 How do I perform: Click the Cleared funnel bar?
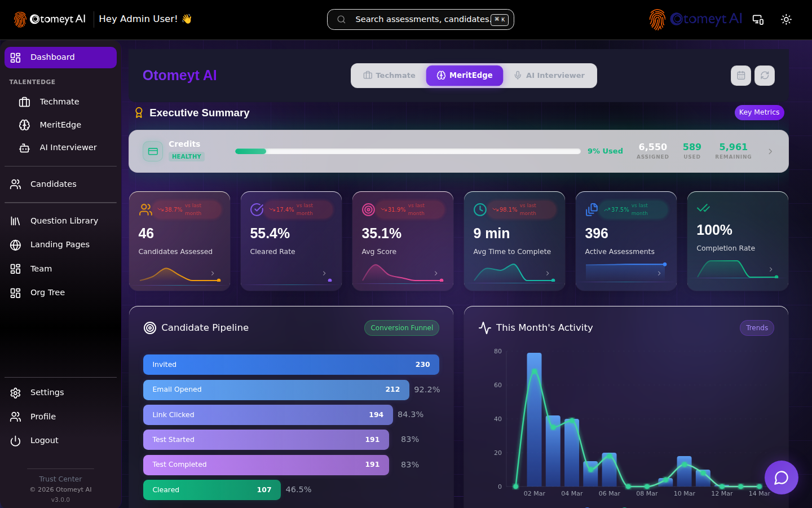point(212,490)
